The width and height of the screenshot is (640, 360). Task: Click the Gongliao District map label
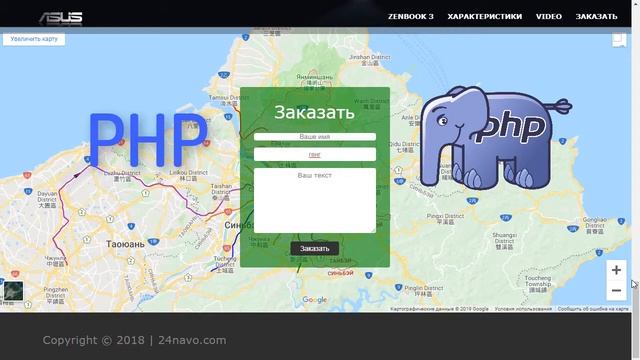594,225
